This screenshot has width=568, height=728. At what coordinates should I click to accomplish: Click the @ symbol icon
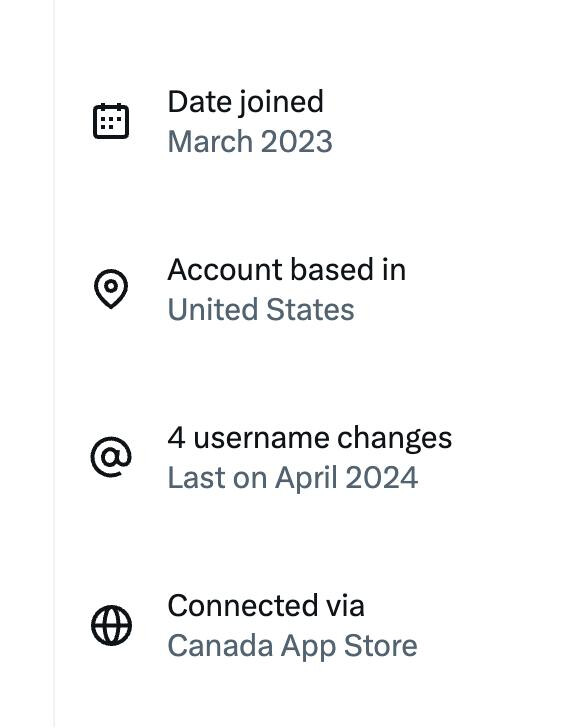(x=111, y=457)
